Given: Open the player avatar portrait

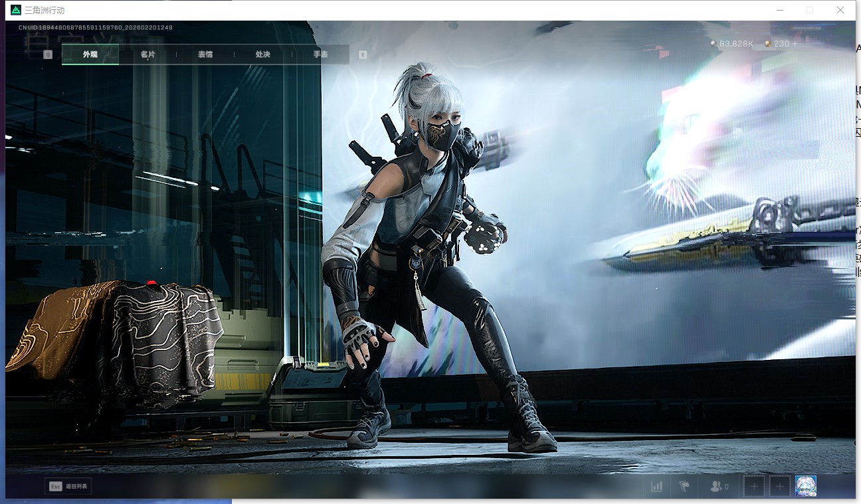Looking at the screenshot, I should pyautogui.click(x=805, y=486).
